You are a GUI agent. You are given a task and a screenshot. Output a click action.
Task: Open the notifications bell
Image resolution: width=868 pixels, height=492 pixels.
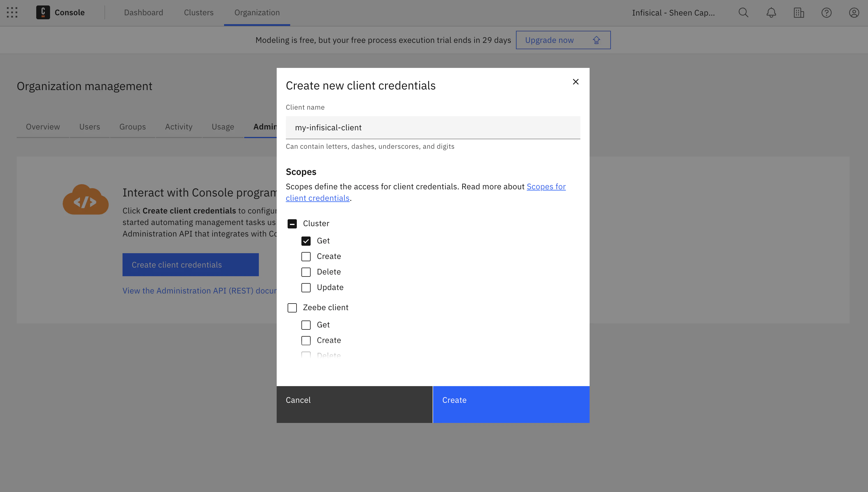click(x=771, y=12)
